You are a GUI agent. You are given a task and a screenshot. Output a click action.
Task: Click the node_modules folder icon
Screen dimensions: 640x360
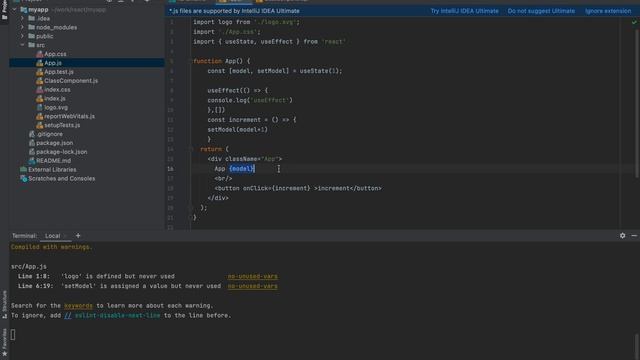(x=31, y=27)
